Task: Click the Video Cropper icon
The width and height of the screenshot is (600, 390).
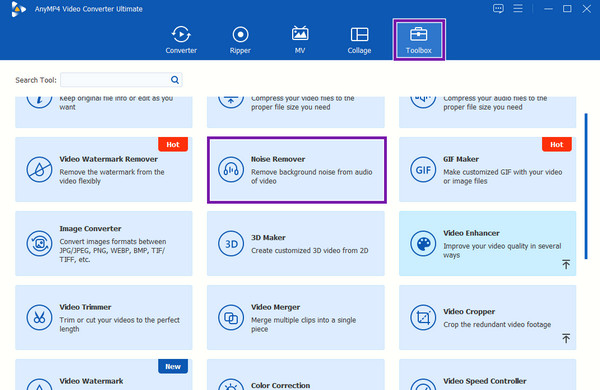Action: [423, 317]
